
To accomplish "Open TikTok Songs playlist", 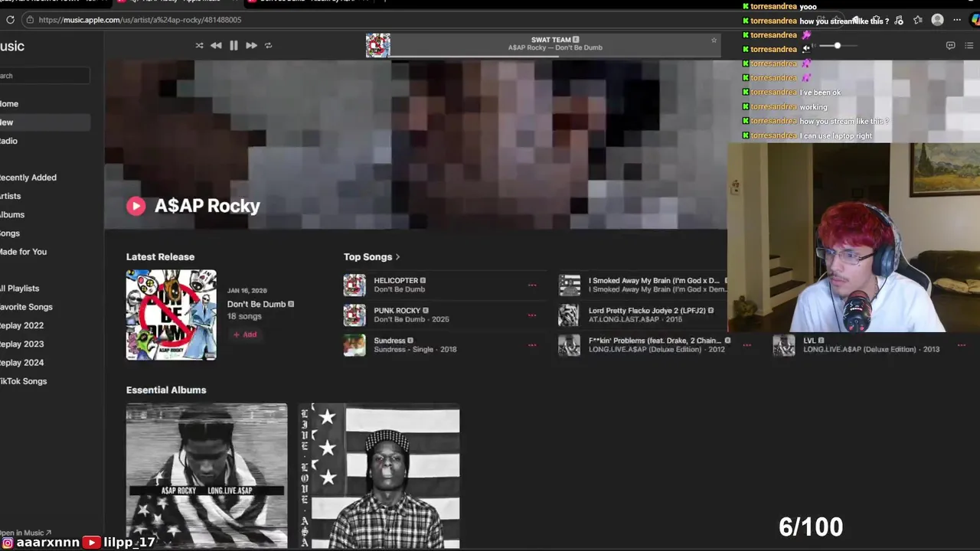I will (23, 381).
